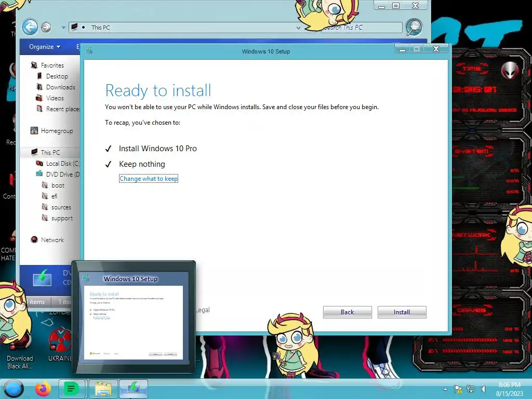
Task: Click the Start orb button
Action: [x=13, y=389]
